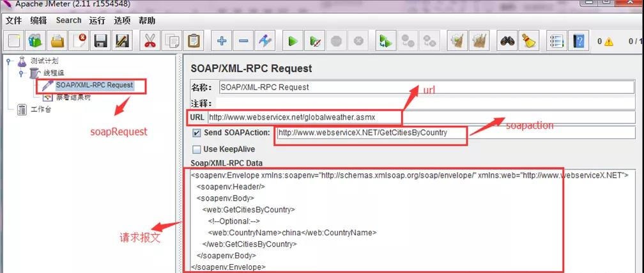
Task: Click the opening web:GetCitiesByCountry tag line
Action: [249, 209]
